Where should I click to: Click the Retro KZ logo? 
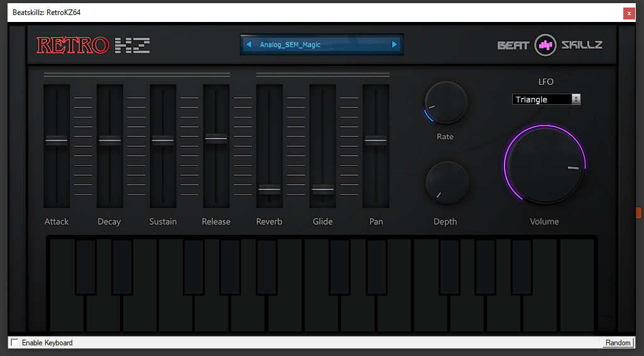(x=93, y=45)
